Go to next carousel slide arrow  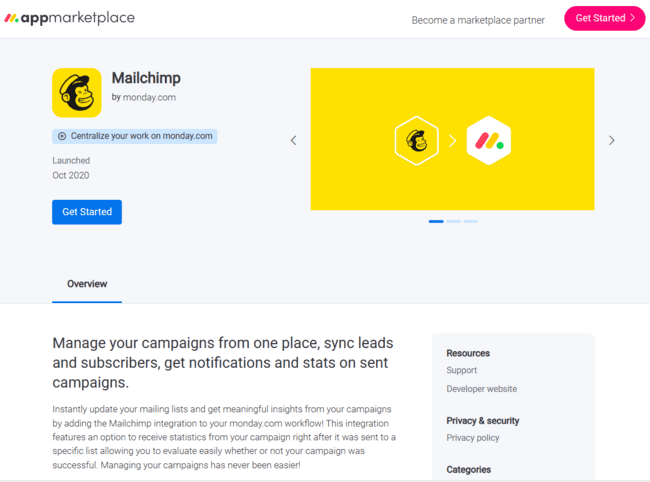pos(611,140)
